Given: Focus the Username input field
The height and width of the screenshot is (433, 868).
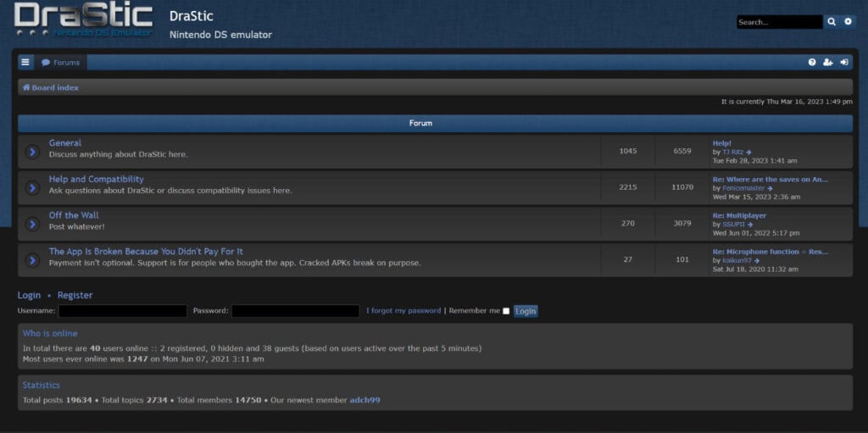Looking at the screenshot, I should pyautogui.click(x=122, y=311).
